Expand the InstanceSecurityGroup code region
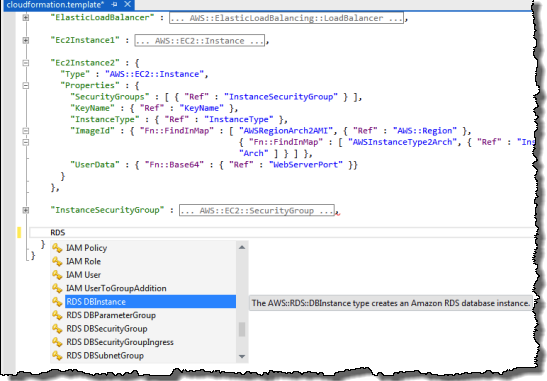The height and width of the screenshot is (381, 547). [25, 210]
